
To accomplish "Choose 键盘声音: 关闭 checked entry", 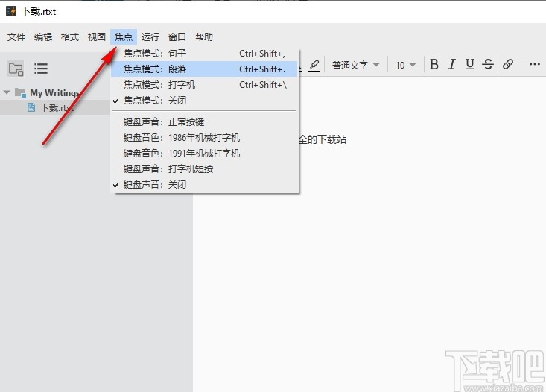I will click(205, 185).
